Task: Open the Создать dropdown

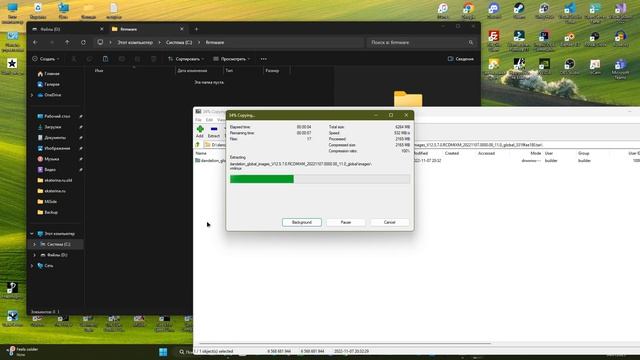Action: coord(46,59)
